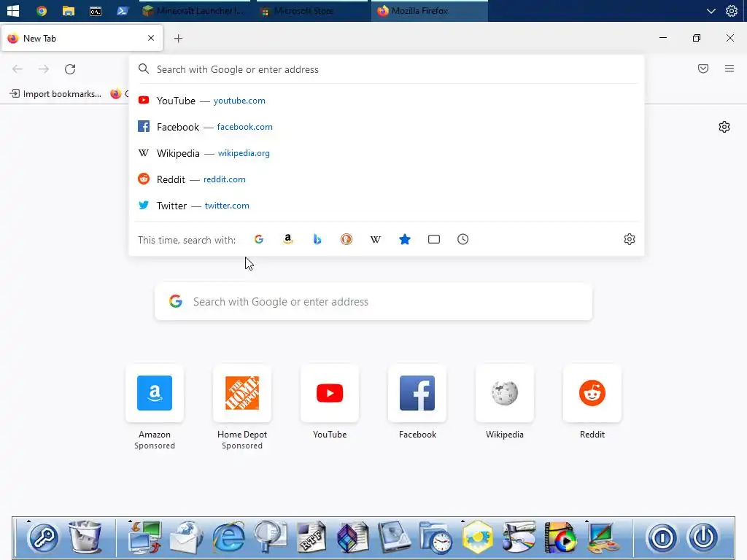Viewport: 747px width, 560px height.
Task: Click the power button in dock
Action: (703, 538)
